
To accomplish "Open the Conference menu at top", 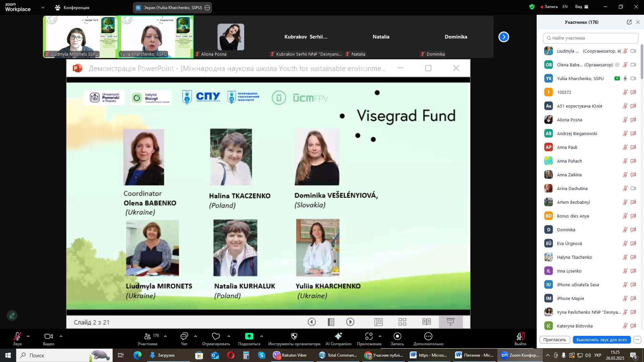I will (x=72, y=7).
